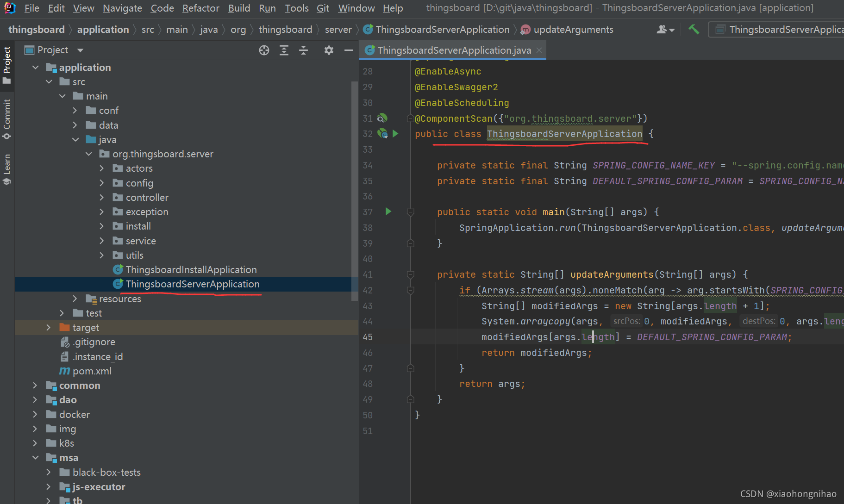Close the ThingsboardServerApplication.java tab
Screen dimensions: 844x504
pyautogui.click(x=539, y=50)
